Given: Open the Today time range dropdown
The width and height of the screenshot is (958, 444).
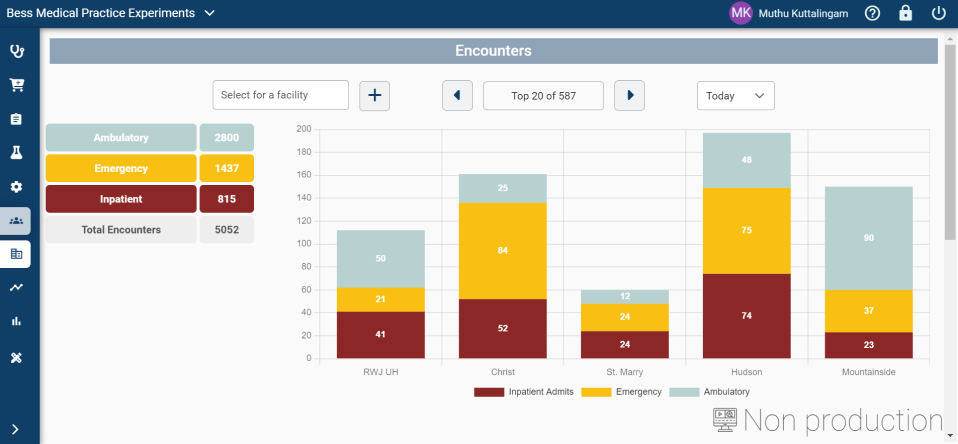Looking at the screenshot, I should 735,96.
